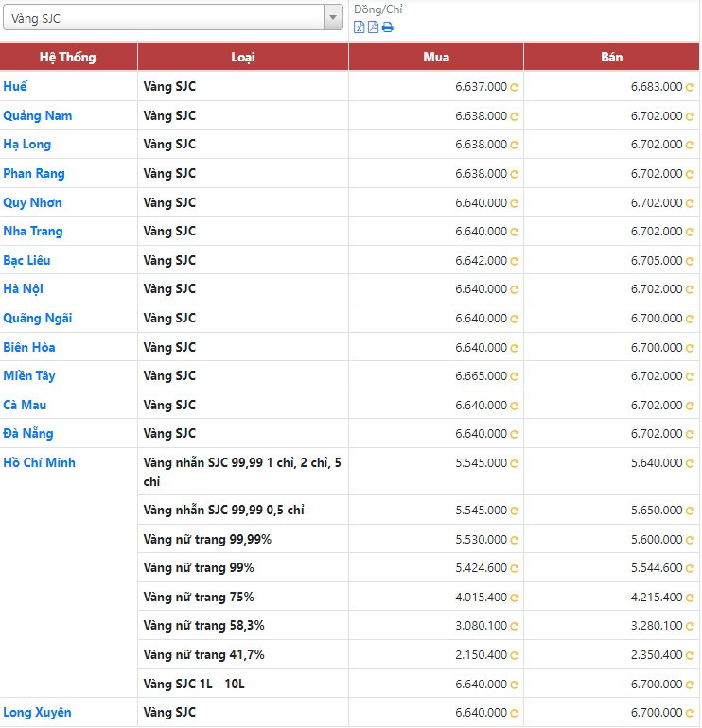
Task: Click the icon next to Mua 5.424.600
Action: click(x=514, y=568)
